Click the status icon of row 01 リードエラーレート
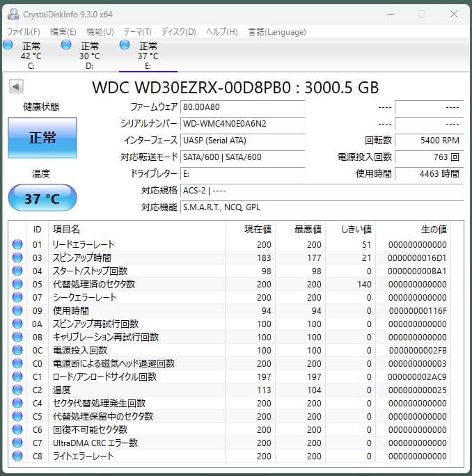Viewport: 472px width, 476px height. pyautogui.click(x=17, y=244)
